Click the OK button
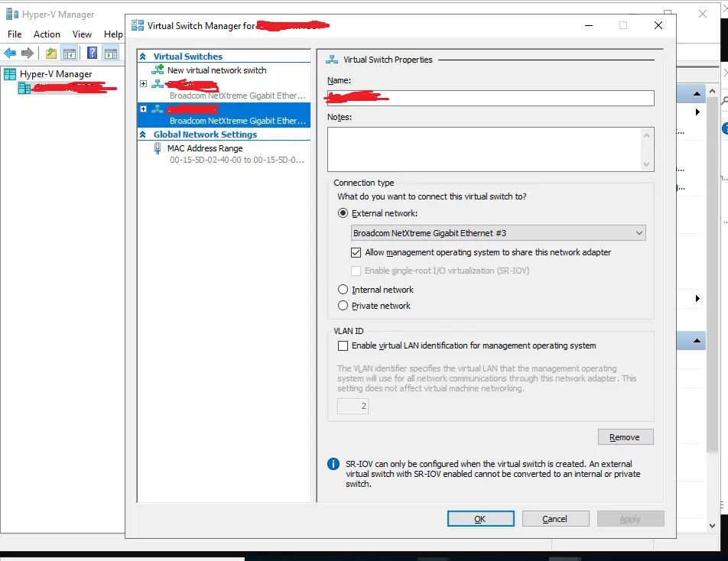728x561 pixels. [x=480, y=519]
